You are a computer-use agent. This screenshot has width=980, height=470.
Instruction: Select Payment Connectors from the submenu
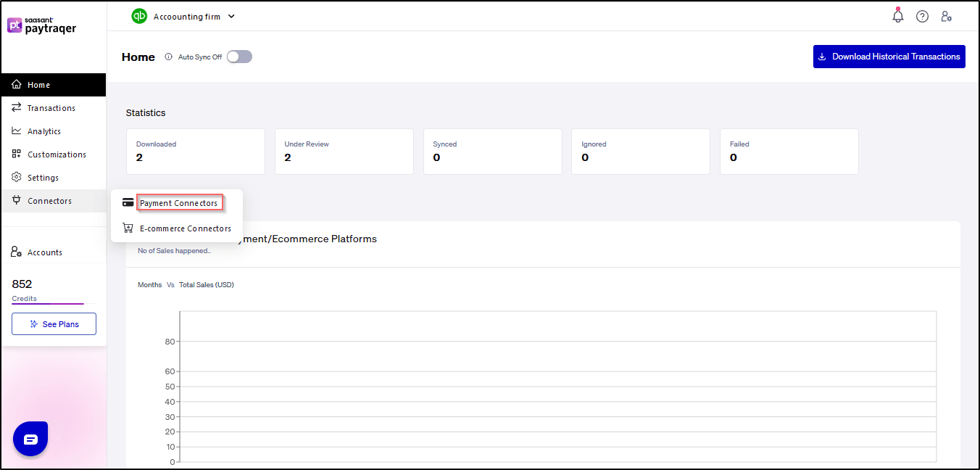[179, 203]
